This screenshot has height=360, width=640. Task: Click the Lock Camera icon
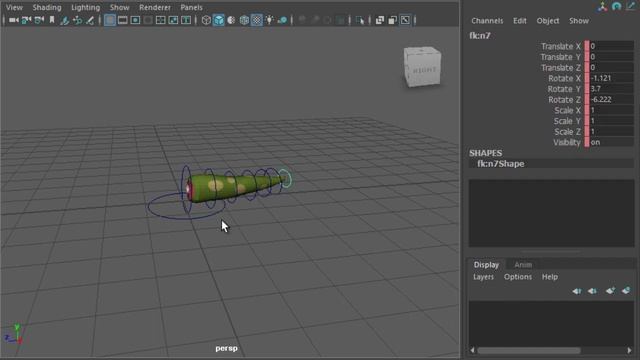click(x=27, y=20)
